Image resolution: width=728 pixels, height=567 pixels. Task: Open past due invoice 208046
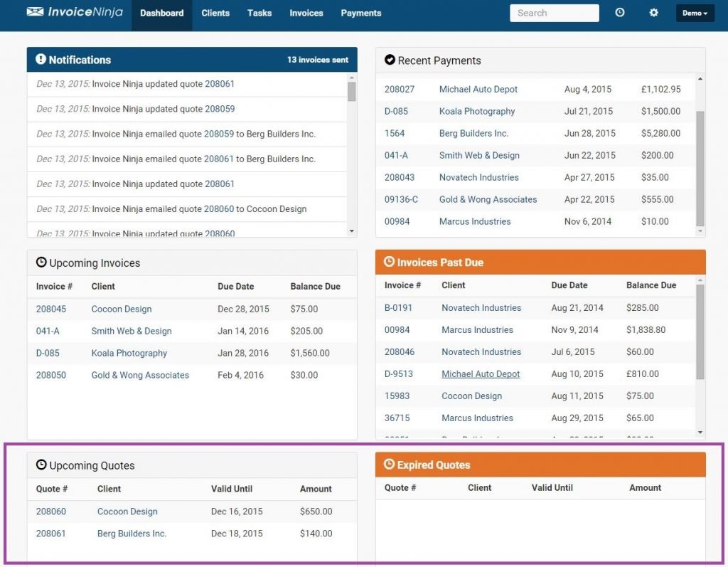pyautogui.click(x=400, y=352)
